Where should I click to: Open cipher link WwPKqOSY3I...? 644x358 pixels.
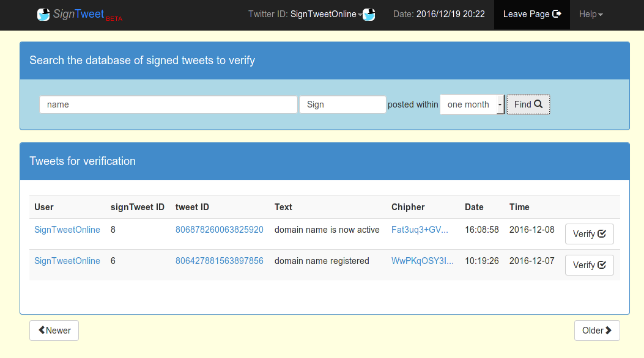coord(422,261)
